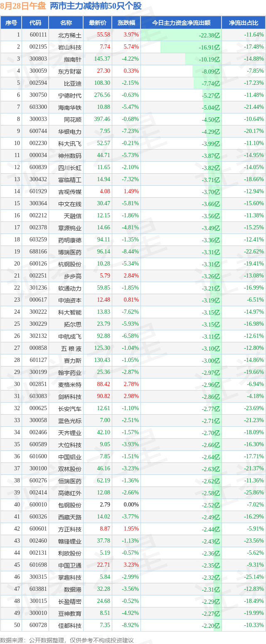Select stock name 章源钨业

70,228
